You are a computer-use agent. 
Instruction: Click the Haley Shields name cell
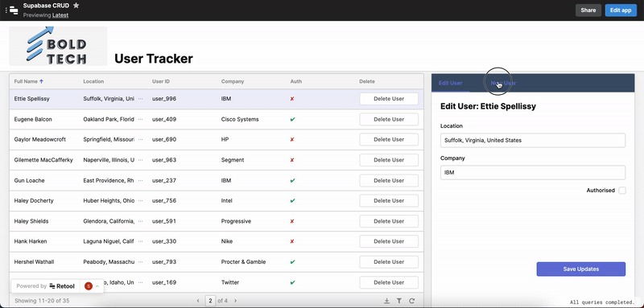pyautogui.click(x=31, y=221)
